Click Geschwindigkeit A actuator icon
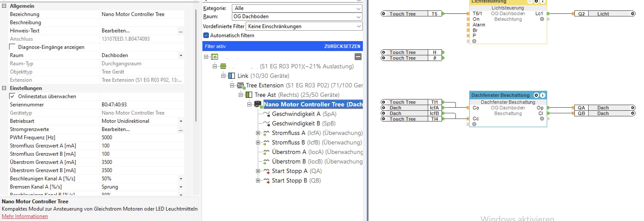This screenshot has height=221, width=644. 266,114
